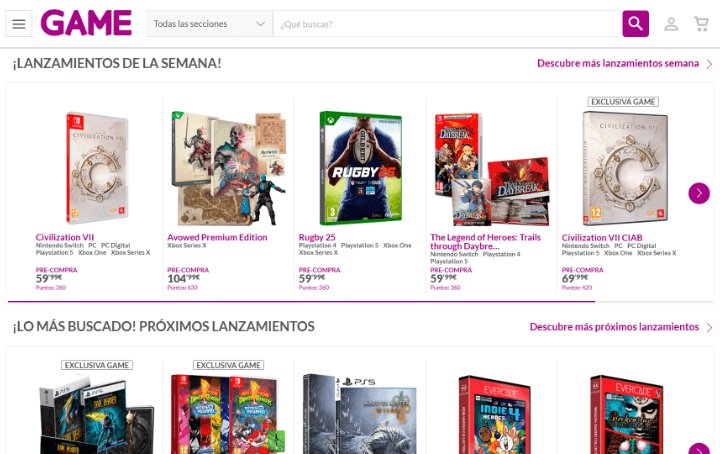Select the Civilization VII CIAB cover image
The height and width of the screenshot is (454, 720).
[625, 168]
